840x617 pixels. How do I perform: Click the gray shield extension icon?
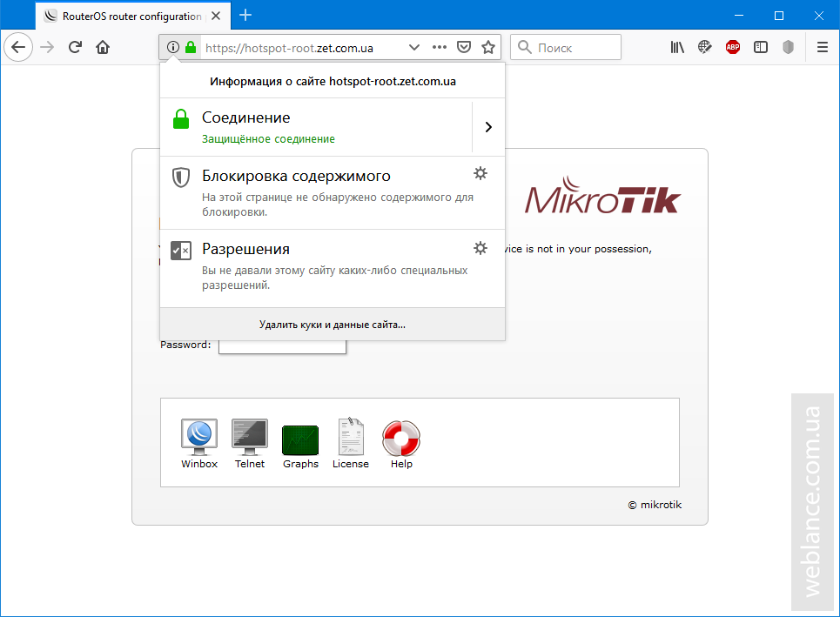788,48
